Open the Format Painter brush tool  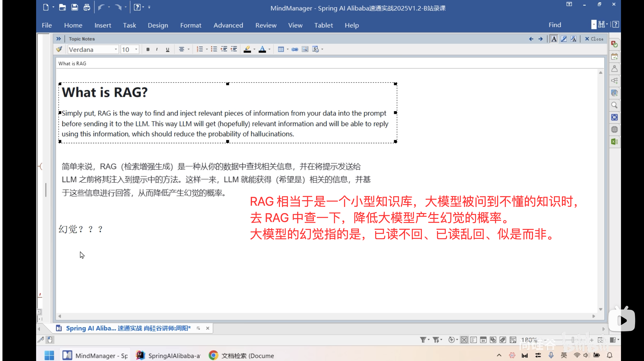[x=59, y=49]
